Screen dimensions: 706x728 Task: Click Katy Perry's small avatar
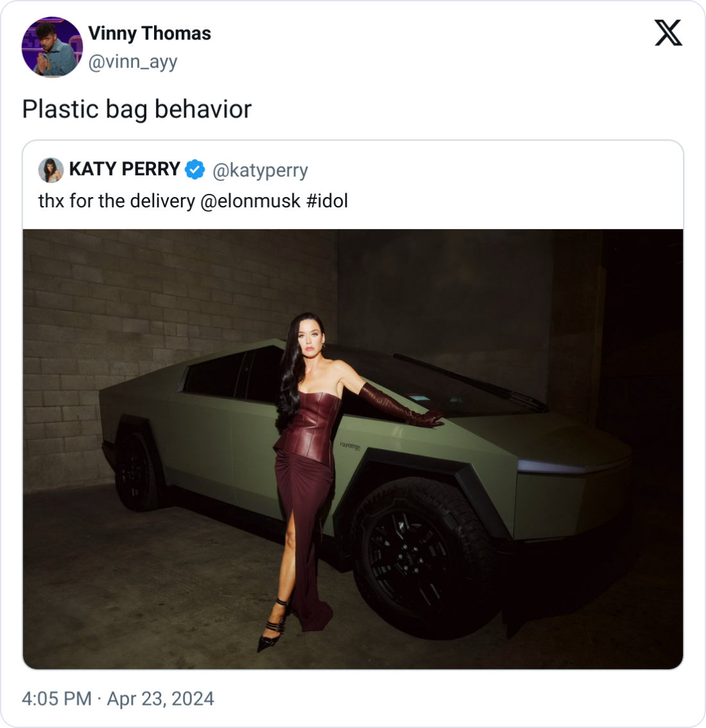click(51, 170)
